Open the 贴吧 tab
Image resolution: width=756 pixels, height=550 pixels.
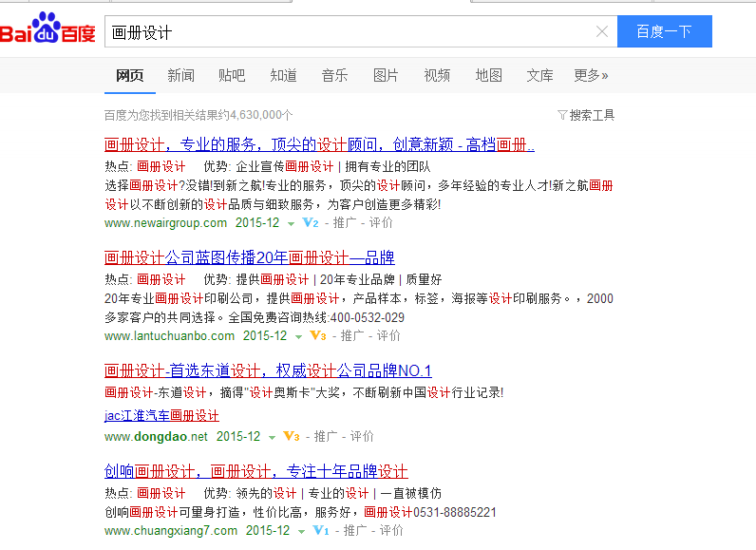[x=232, y=76]
